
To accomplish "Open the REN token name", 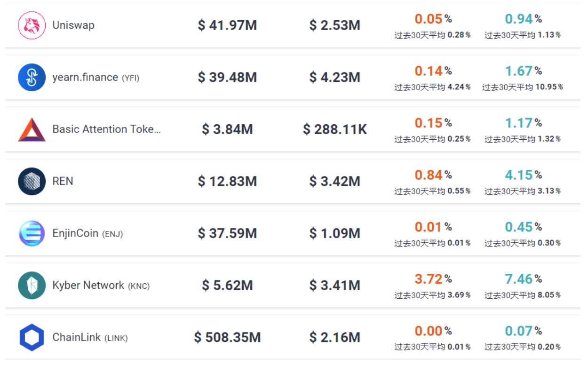I will coord(63,181).
